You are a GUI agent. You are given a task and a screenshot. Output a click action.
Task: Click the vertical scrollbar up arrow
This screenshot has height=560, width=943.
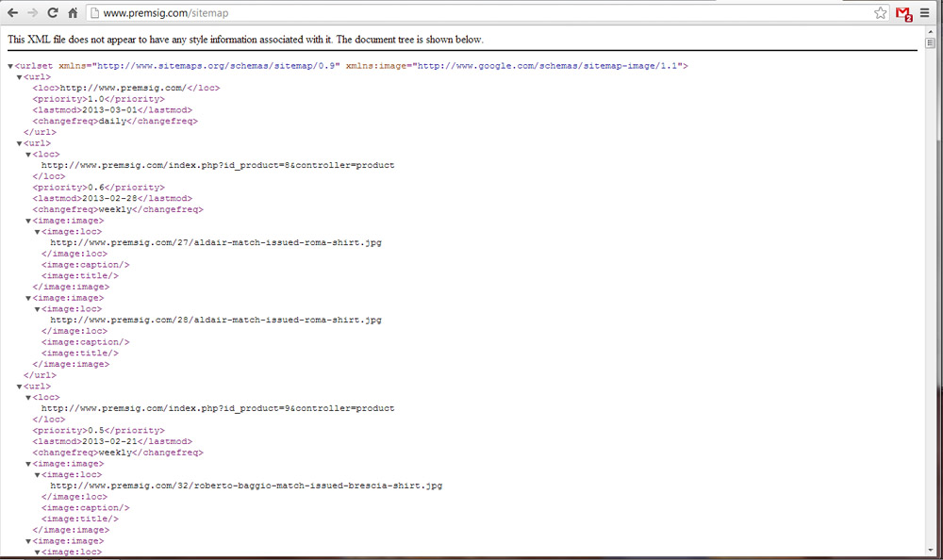point(931,31)
